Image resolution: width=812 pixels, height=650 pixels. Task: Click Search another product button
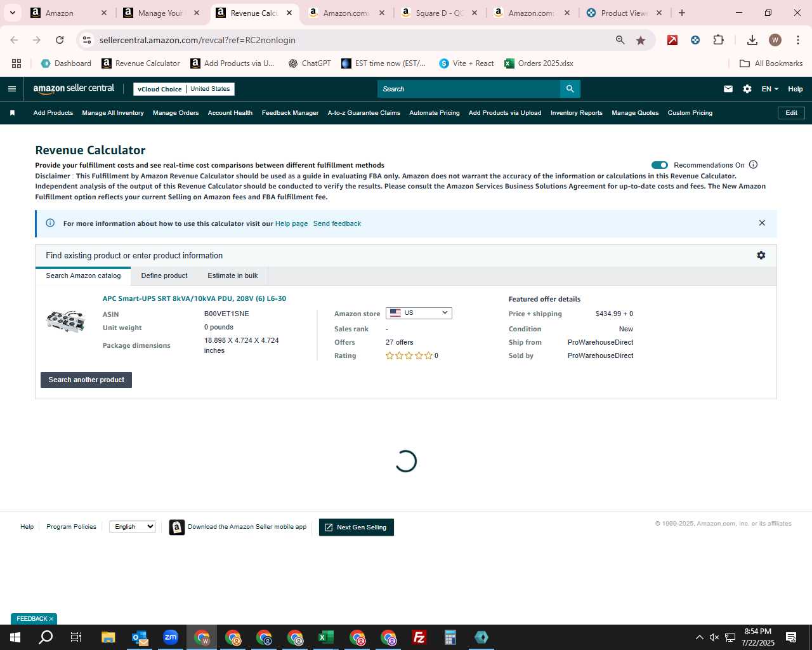(x=86, y=380)
